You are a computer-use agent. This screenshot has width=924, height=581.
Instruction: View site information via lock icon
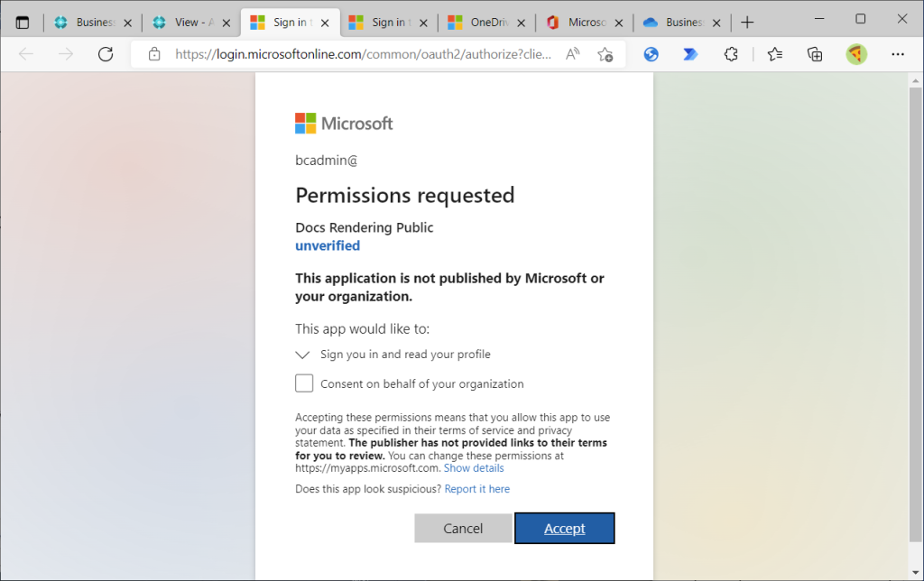click(x=154, y=55)
